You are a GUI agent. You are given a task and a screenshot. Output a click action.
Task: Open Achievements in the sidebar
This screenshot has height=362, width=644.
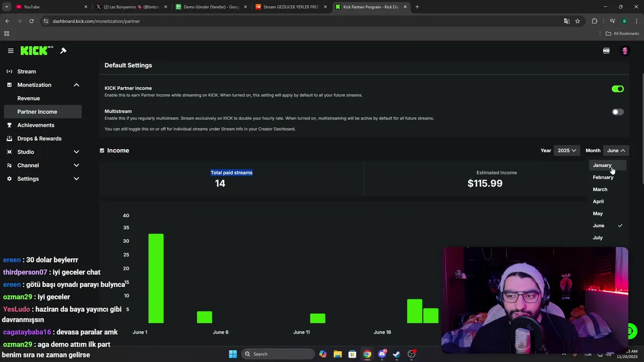pyautogui.click(x=42, y=125)
